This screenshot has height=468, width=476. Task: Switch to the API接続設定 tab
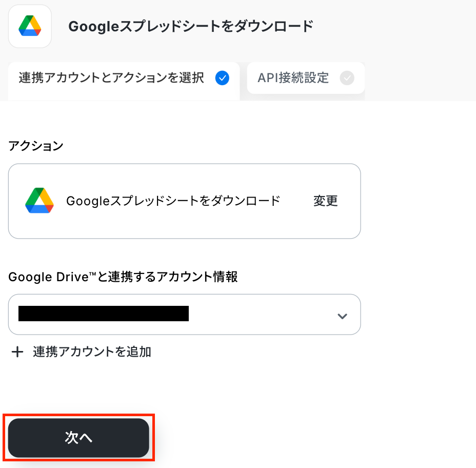[293, 78]
